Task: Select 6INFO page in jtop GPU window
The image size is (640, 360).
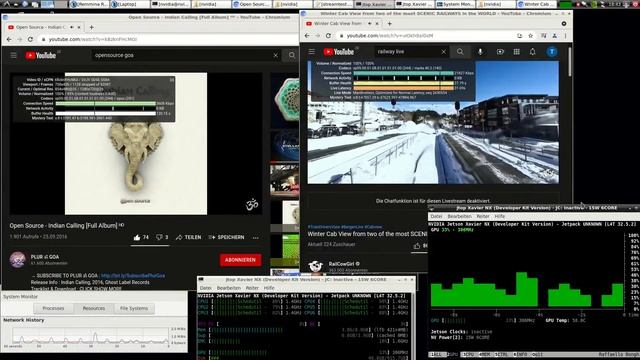Action: [520, 354]
